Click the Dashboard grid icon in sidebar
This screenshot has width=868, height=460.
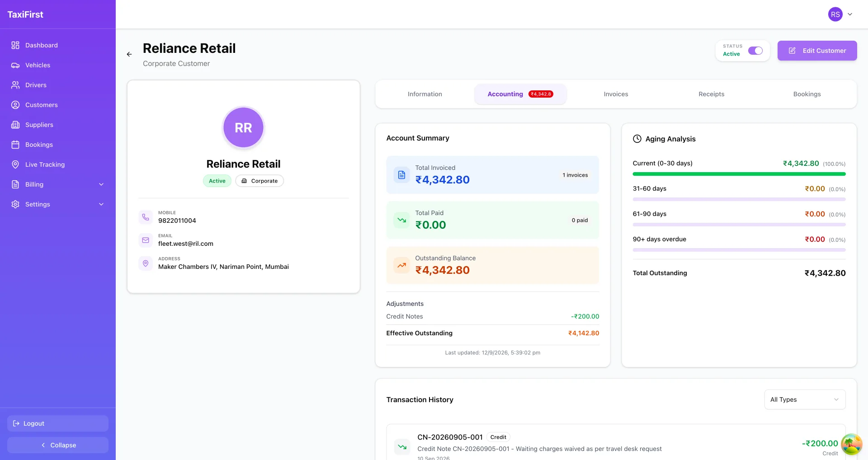point(15,45)
